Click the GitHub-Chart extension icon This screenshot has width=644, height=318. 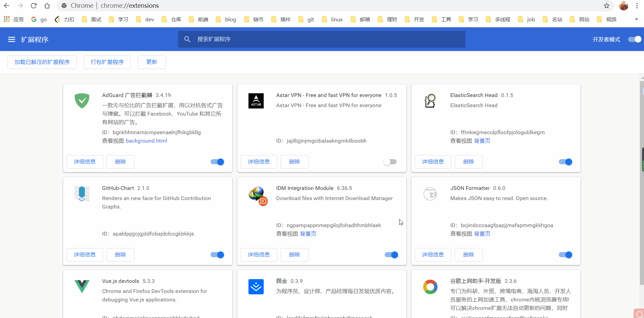click(82, 194)
